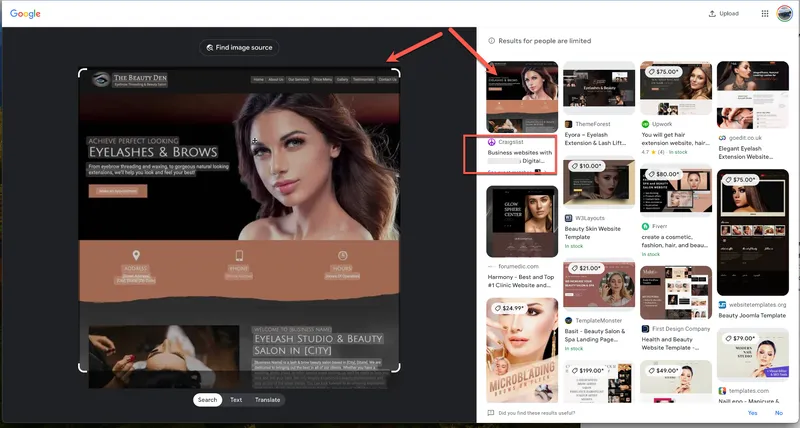Click the green Fiverr favicon

coord(645,226)
